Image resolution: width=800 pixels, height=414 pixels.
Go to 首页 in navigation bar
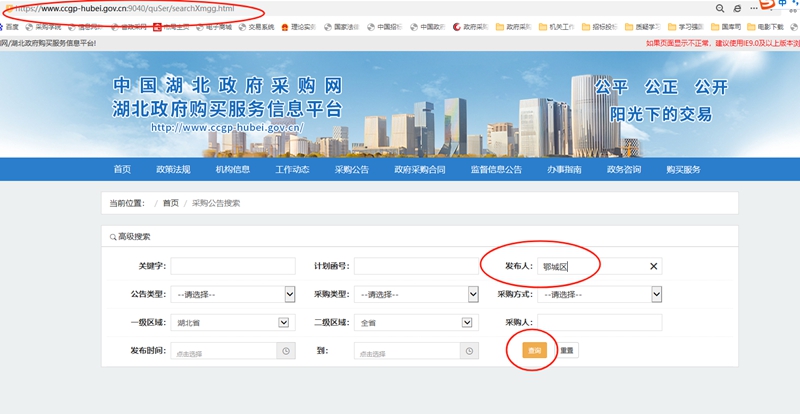122,169
